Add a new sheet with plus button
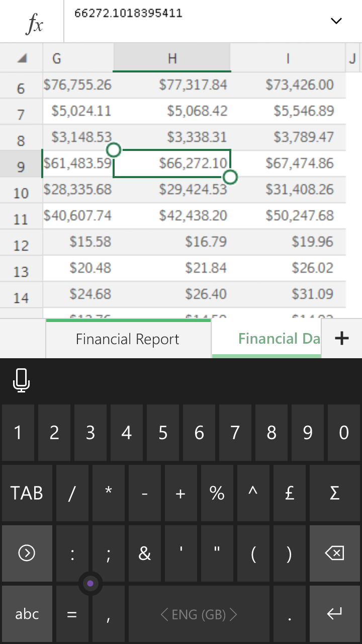362x644 pixels. coord(341,339)
